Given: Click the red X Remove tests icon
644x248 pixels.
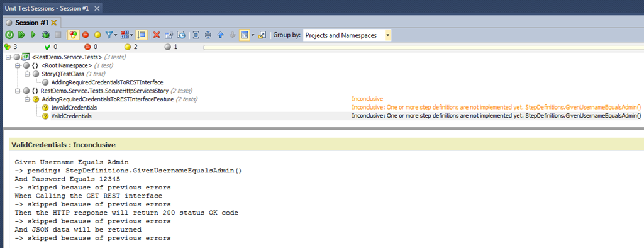Looking at the screenshot, I should (x=156, y=35).
